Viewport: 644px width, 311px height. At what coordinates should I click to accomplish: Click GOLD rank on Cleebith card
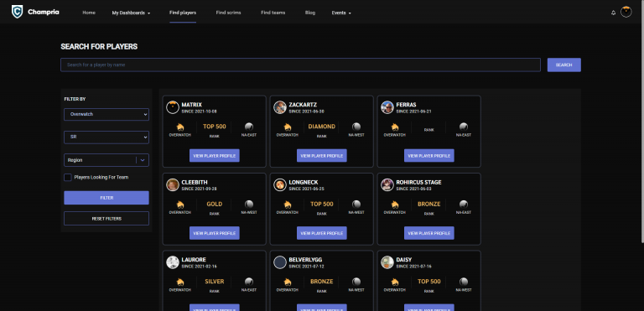tap(215, 205)
